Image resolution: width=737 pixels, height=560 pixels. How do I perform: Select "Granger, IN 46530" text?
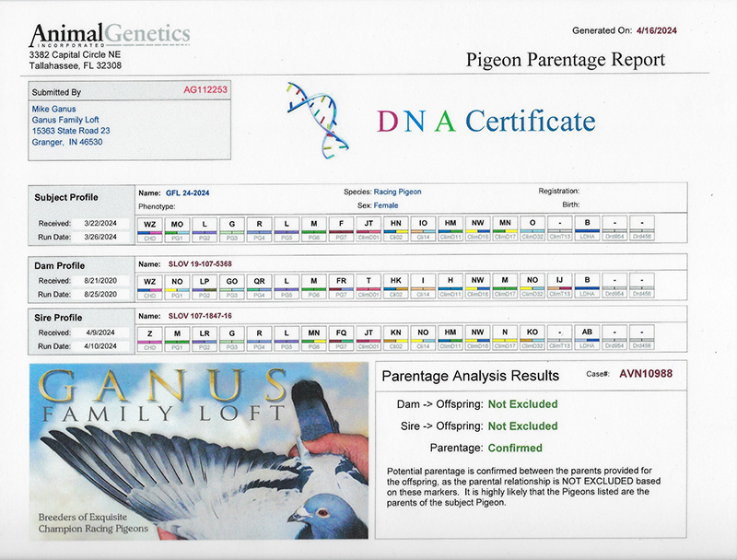tap(67, 142)
